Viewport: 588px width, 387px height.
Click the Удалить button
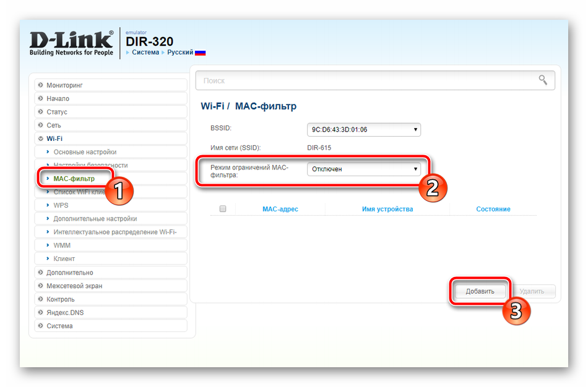click(532, 291)
